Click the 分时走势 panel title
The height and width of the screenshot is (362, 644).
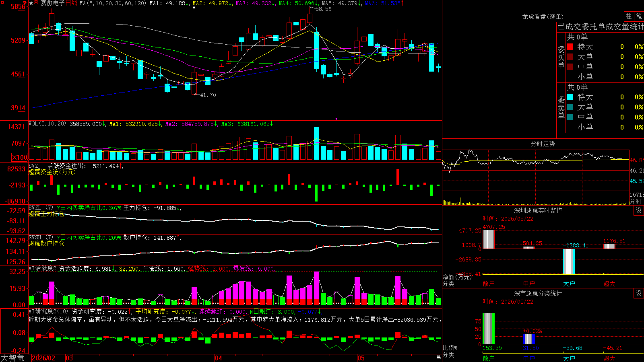tap(543, 144)
